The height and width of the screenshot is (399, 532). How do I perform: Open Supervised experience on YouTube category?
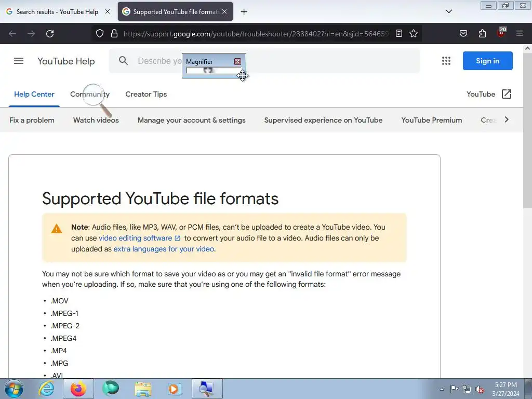[323, 120]
